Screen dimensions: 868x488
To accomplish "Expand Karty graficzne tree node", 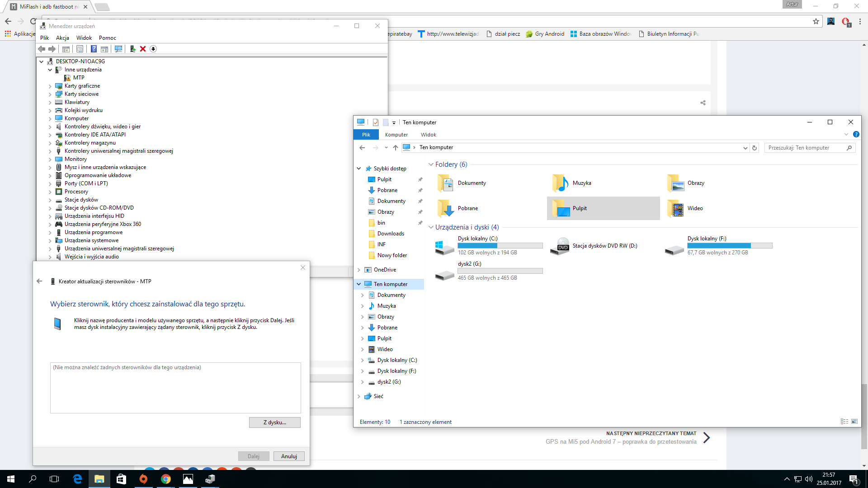I will click(50, 86).
